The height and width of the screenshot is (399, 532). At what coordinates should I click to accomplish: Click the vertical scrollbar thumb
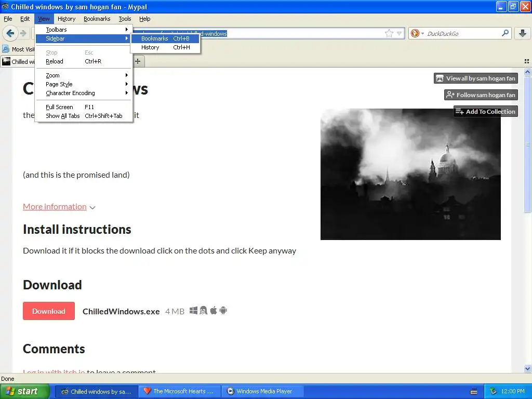tap(527, 144)
